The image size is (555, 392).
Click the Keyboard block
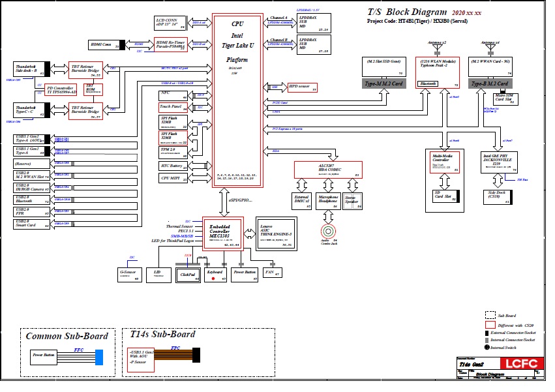point(216,275)
